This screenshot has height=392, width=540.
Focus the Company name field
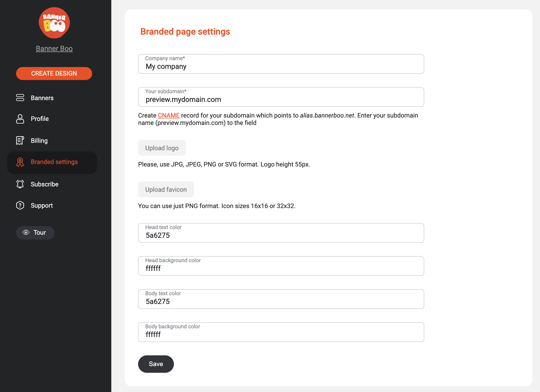pos(281,64)
